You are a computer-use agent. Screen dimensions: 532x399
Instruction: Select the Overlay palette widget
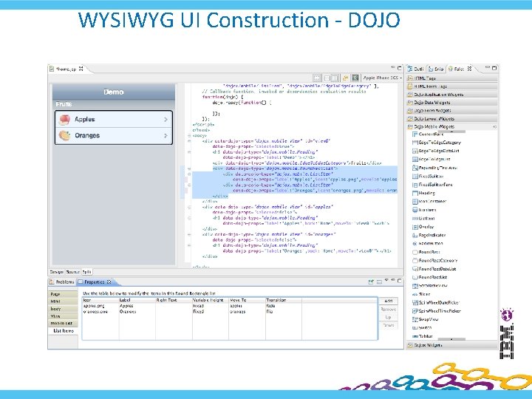[x=423, y=227]
